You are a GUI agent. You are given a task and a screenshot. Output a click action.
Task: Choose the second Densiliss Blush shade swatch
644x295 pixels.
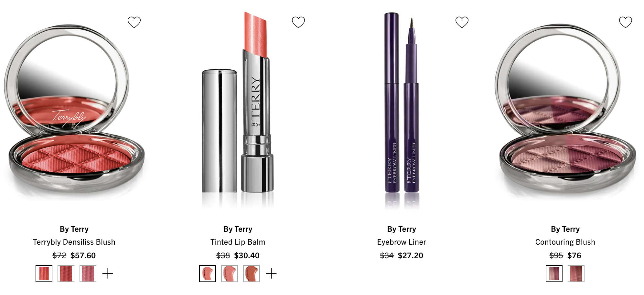tap(66, 274)
